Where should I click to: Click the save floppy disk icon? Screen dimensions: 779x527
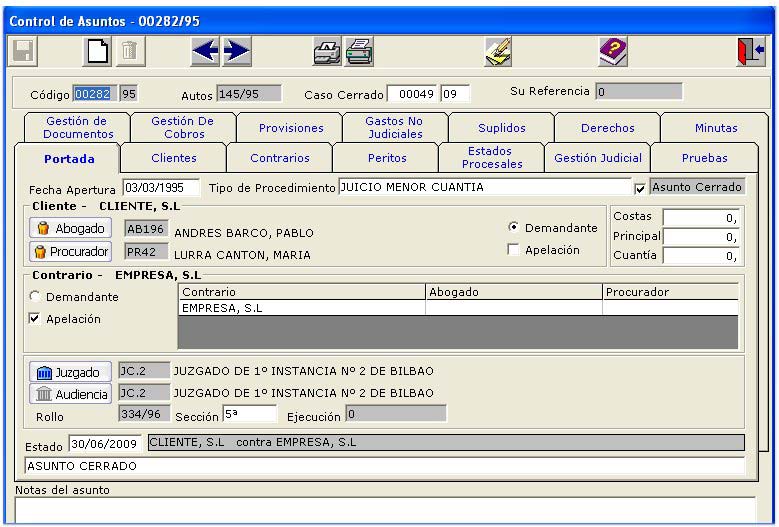click(x=23, y=51)
